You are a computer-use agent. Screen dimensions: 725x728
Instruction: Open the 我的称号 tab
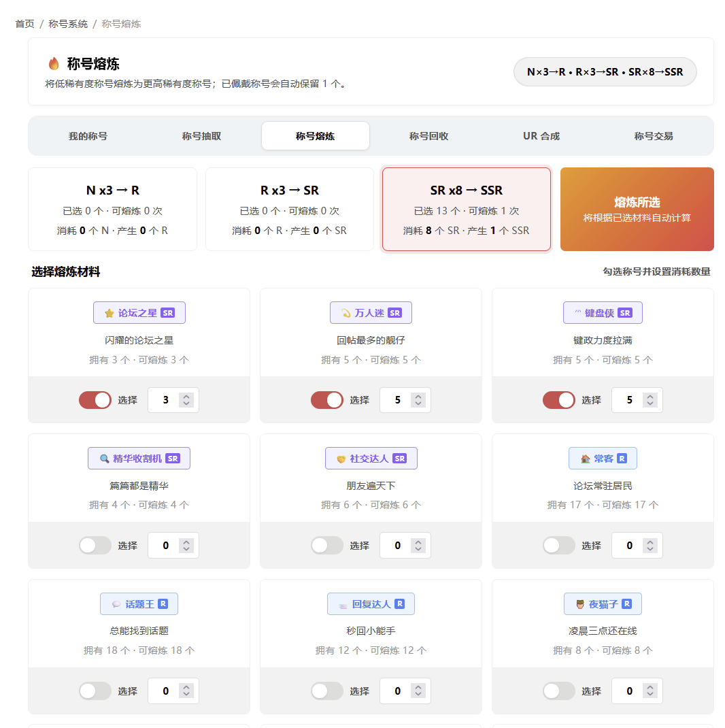click(x=88, y=136)
